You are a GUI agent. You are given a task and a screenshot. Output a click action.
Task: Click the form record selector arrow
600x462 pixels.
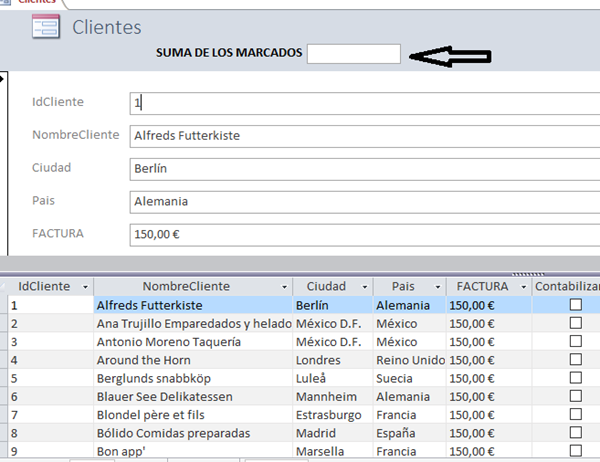[x=3, y=79]
